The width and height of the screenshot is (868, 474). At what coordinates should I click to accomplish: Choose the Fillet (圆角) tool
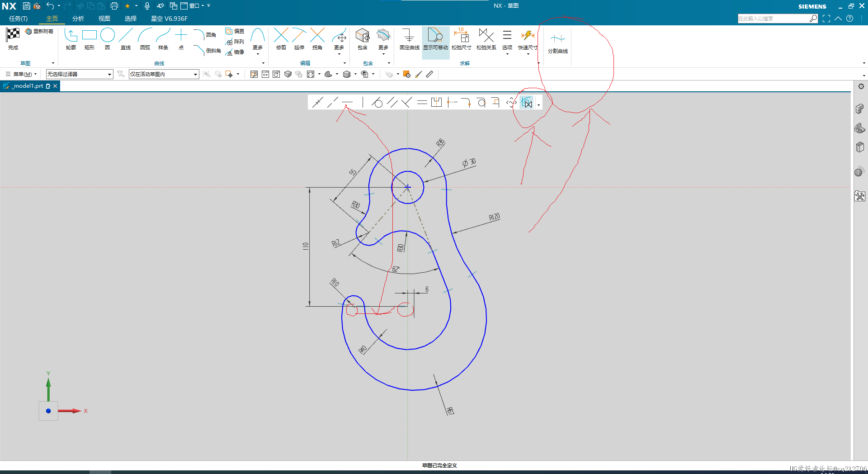205,34
